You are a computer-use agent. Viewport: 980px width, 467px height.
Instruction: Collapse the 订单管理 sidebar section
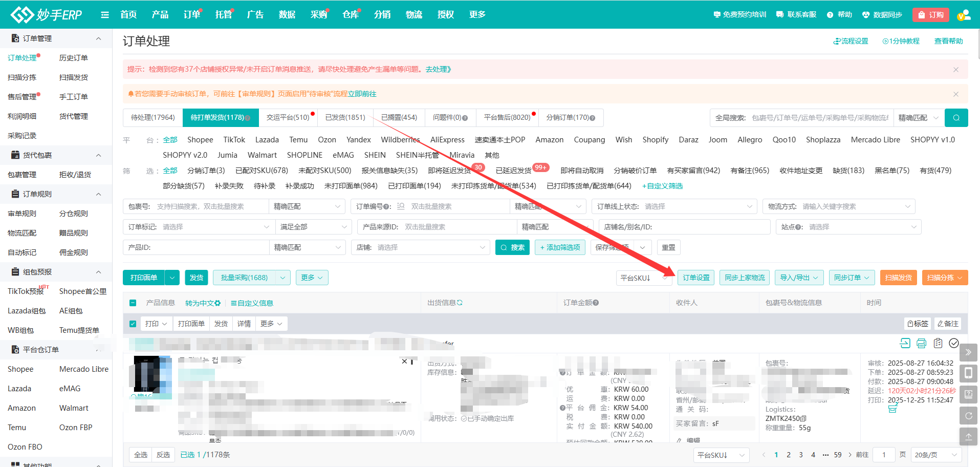pyautogui.click(x=99, y=38)
